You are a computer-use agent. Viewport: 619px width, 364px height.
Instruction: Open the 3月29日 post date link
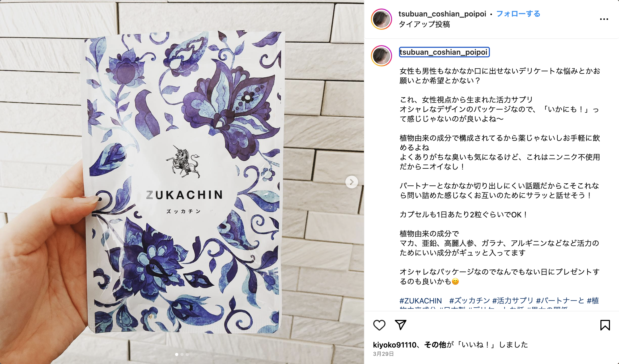(x=383, y=354)
